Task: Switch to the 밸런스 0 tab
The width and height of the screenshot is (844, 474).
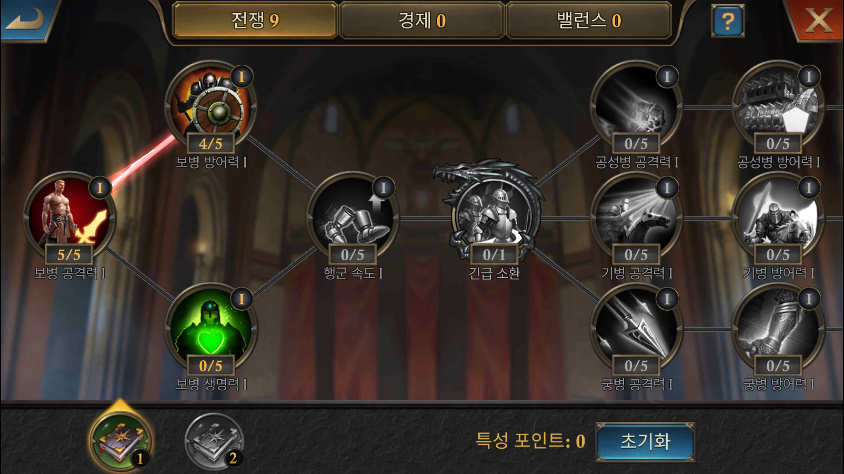Action: [589, 20]
